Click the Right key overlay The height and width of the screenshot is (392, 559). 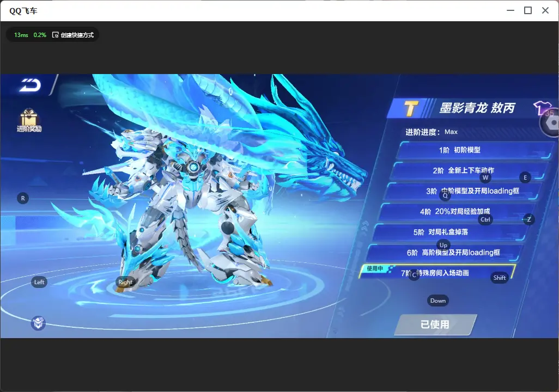(x=125, y=282)
